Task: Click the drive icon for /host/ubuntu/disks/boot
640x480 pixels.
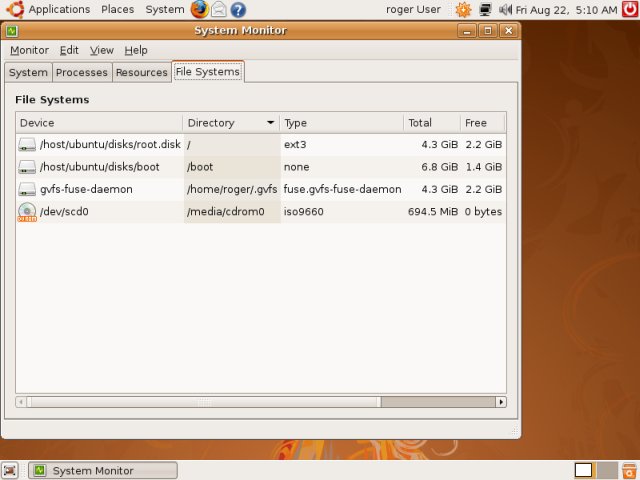Action: coord(27,167)
